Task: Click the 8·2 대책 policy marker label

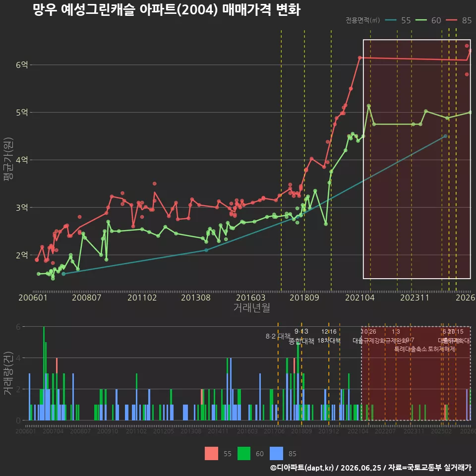Action: point(278,336)
